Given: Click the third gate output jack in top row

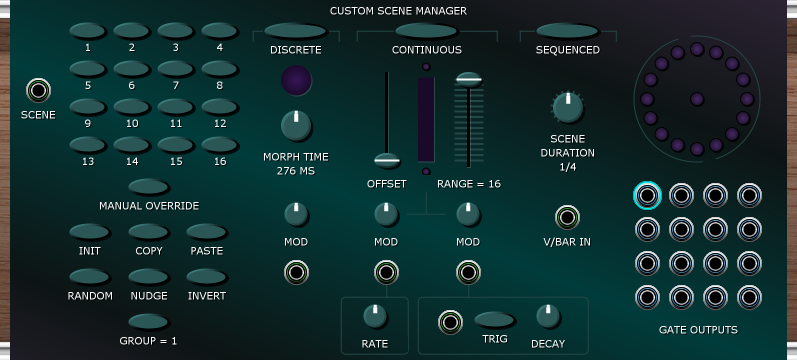Looking at the screenshot, I should click(x=715, y=195).
